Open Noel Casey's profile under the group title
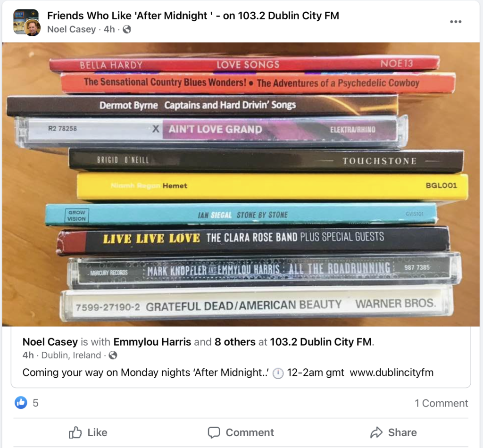 (72, 29)
